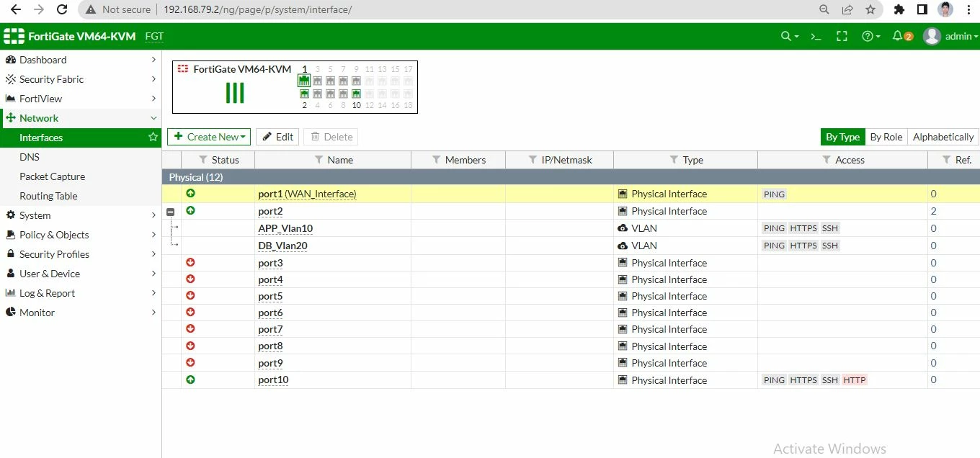Image resolution: width=980 pixels, height=458 pixels.
Task: Click port 1 icon in faceplate diagram
Action: pos(304,81)
